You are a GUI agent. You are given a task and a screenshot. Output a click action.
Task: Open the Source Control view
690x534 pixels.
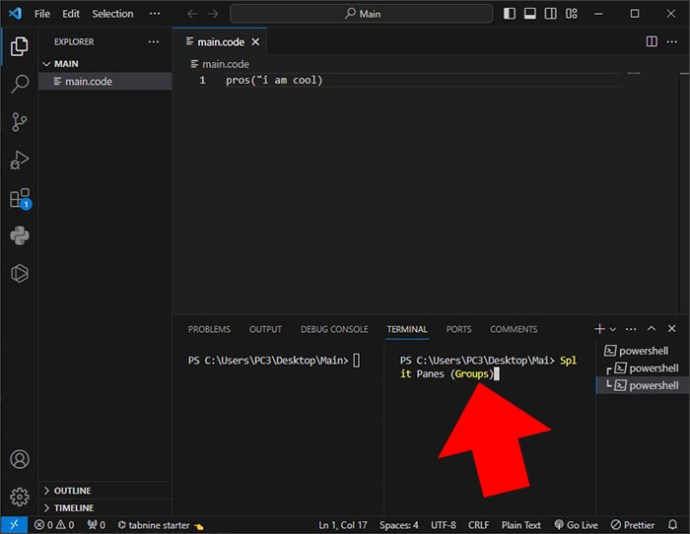[x=19, y=122]
